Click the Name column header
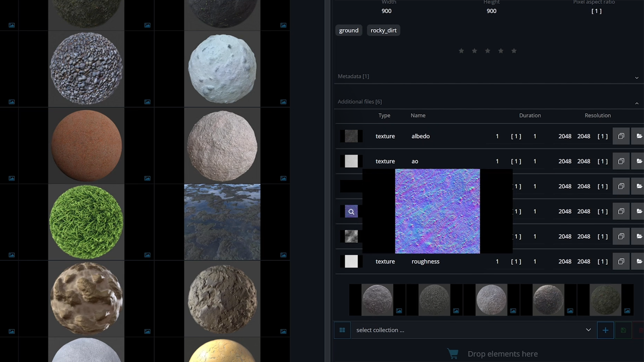 (418, 115)
